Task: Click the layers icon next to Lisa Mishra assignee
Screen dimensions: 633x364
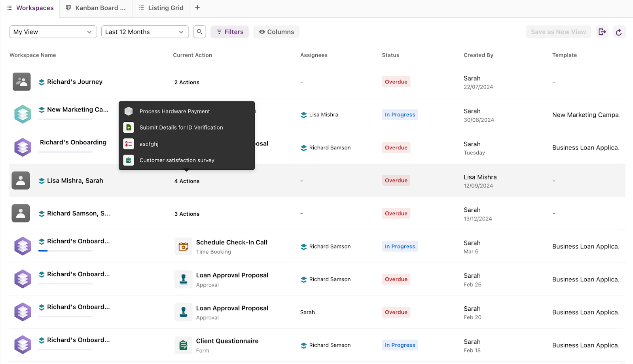Action: (x=303, y=115)
